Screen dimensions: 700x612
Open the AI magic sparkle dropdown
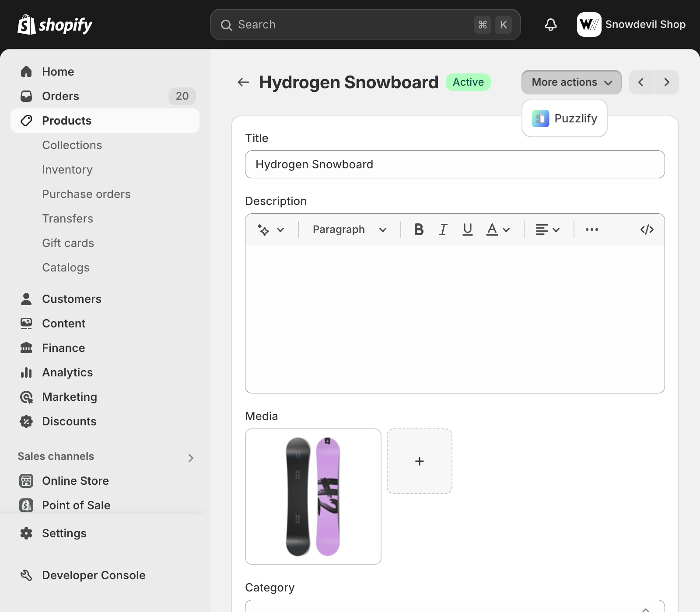271,229
